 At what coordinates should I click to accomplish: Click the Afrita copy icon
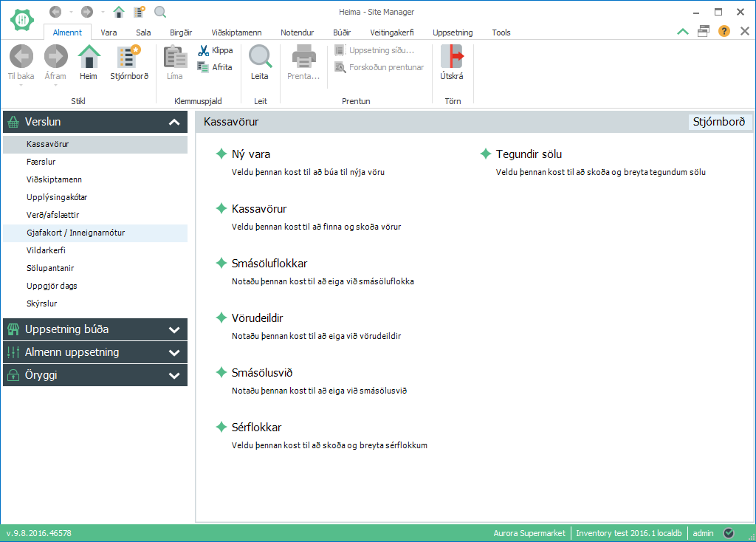[204, 67]
